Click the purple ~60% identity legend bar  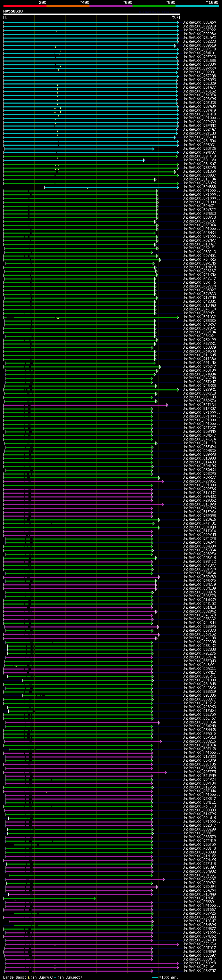[x=111, y=6]
